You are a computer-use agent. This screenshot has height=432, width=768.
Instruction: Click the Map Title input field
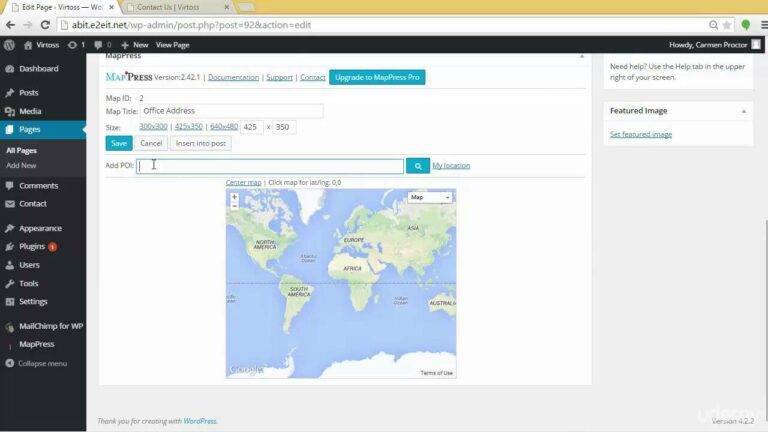tap(231, 111)
